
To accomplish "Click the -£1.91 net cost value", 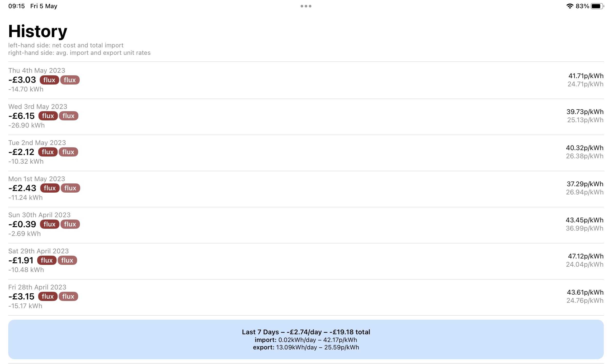I will click(21, 261).
